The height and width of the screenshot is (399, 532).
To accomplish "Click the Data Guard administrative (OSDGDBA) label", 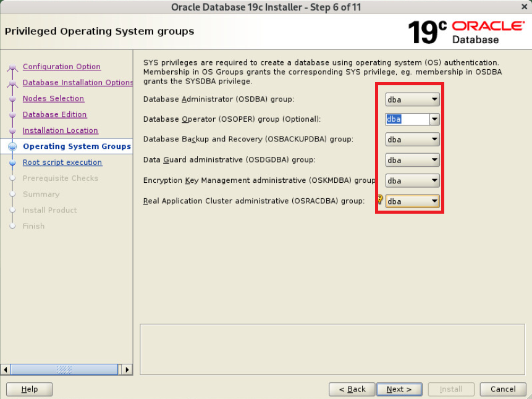I will click(x=229, y=159).
